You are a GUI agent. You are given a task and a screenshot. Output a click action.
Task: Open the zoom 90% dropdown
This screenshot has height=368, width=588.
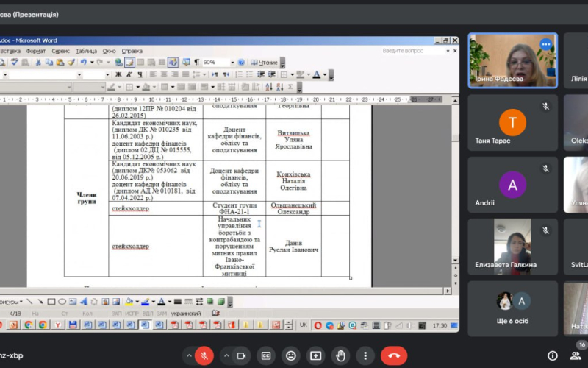click(232, 63)
